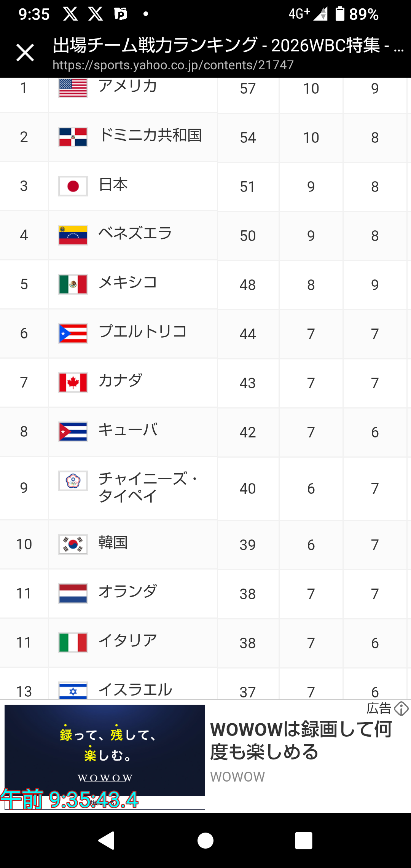Select the ドミニカ共和国 team name
The height and width of the screenshot is (868, 411).
[x=150, y=136]
